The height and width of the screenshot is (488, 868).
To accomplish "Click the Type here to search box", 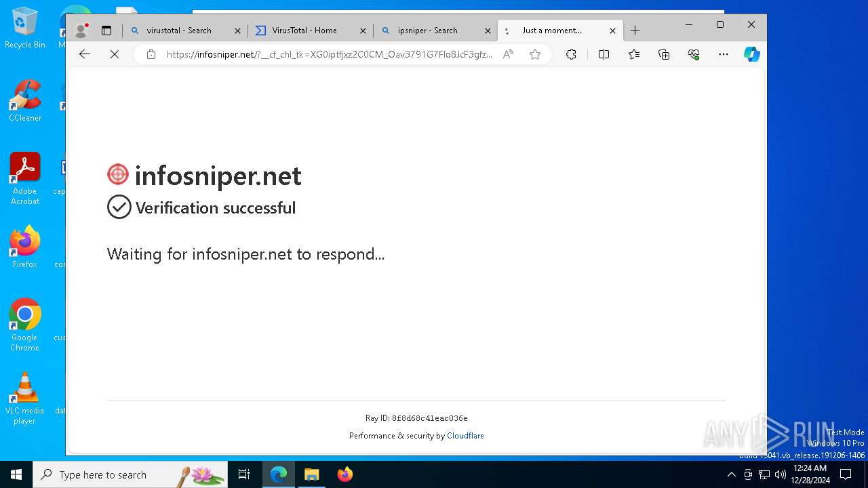I will tap(130, 474).
